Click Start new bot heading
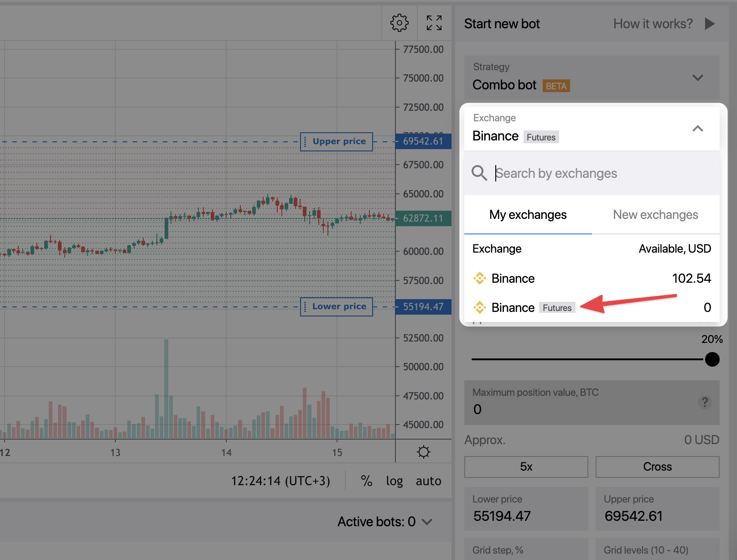Screen dimensions: 737x560 coord(502,24)
